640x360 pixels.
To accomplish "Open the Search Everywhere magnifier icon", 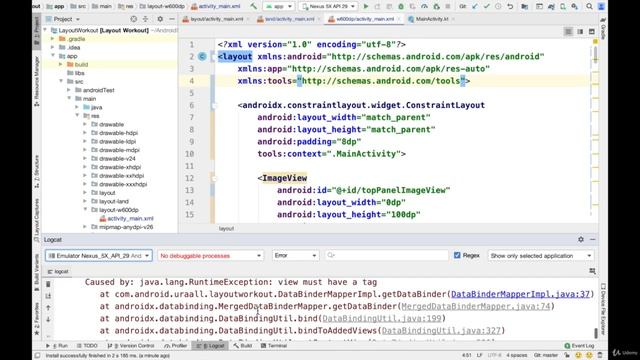I will pos(589,7).
